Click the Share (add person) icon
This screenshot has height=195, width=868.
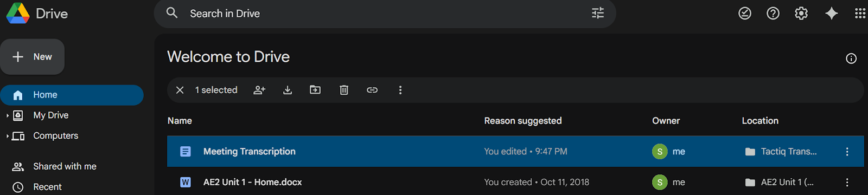pos(259,90)
